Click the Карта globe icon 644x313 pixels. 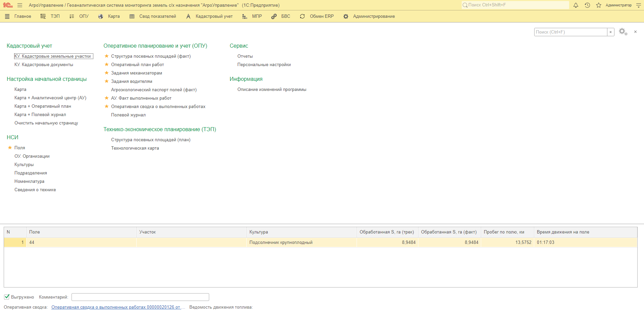pyautogui.click(x=101, y=16)
